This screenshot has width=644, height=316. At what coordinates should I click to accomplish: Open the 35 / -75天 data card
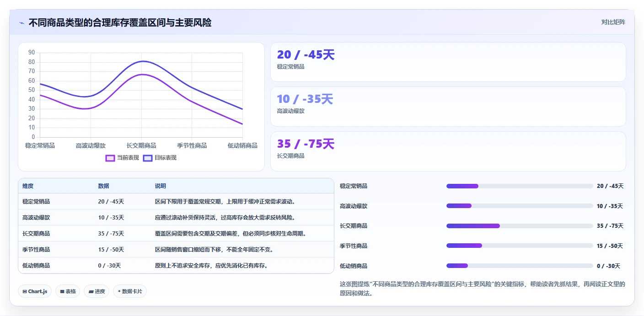click(448, 151)
